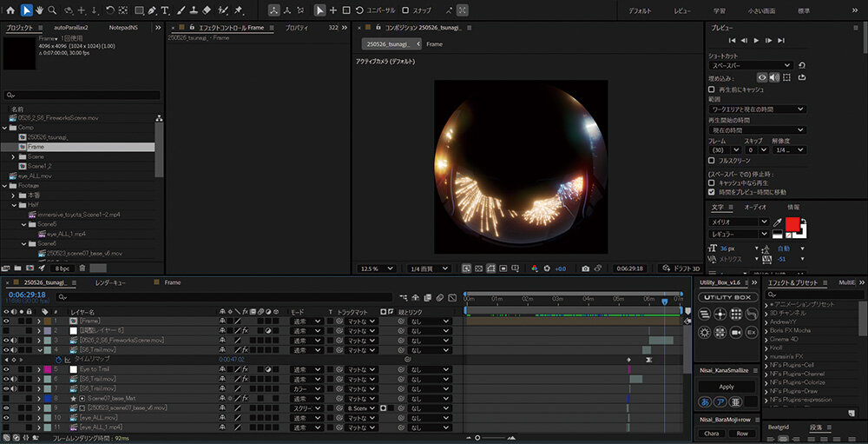This screenshot has width=868, height=444.
Task: Open the 12.5% magnification dropdown
Action: pos(374,268)
